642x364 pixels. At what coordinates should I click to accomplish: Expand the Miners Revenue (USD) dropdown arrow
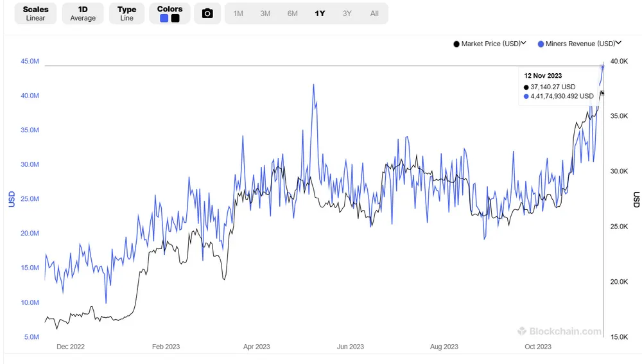619,43
